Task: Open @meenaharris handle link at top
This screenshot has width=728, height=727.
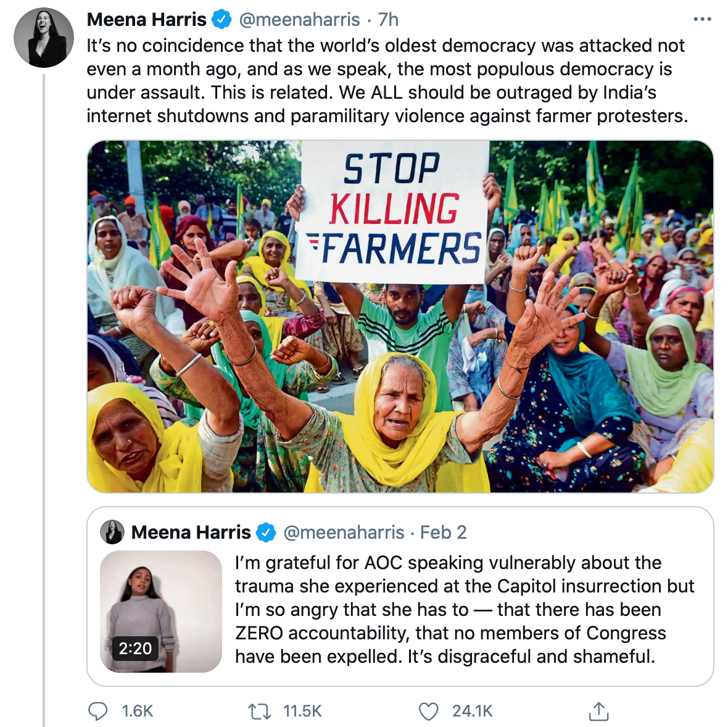Action: [299, 20]
